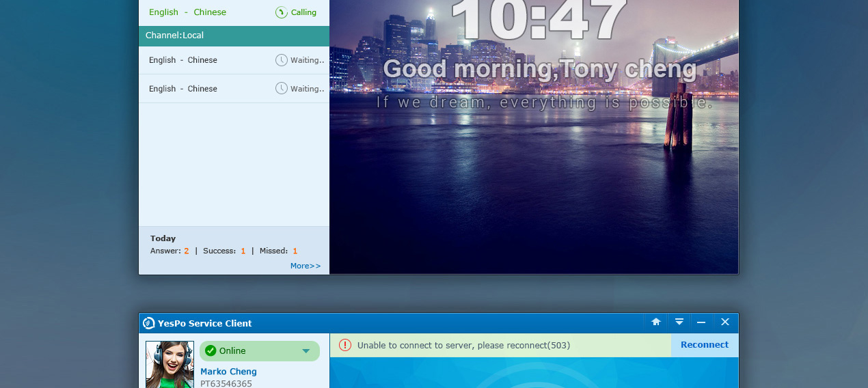Click the quote If we dream, everything is possible

(545, 102)
